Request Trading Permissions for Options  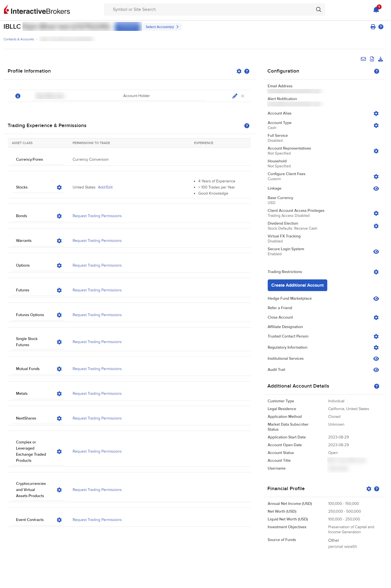pyautogui.click(x=97, y=265)
